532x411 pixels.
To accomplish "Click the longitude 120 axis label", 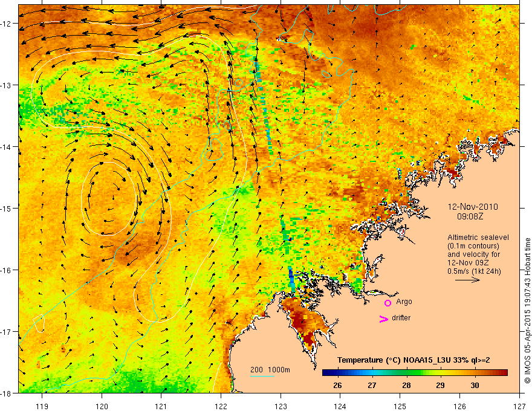I will coord(102,406).
